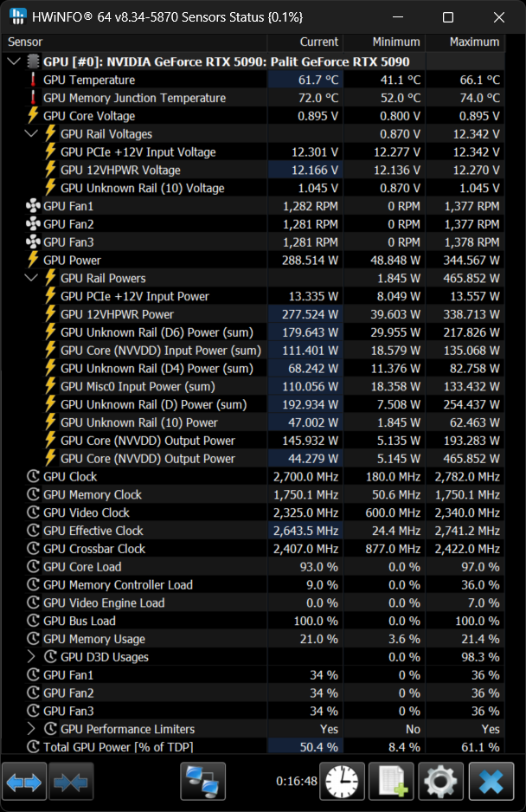Click the clock reset timer button
The image size is (526, 812).
(342, 782)
